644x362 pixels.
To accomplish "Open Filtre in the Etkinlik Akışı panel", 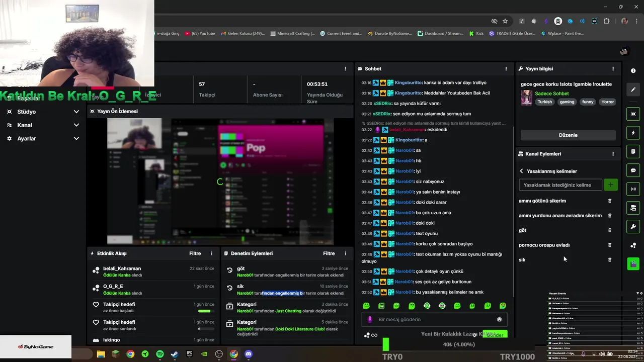I will point(195,253).
